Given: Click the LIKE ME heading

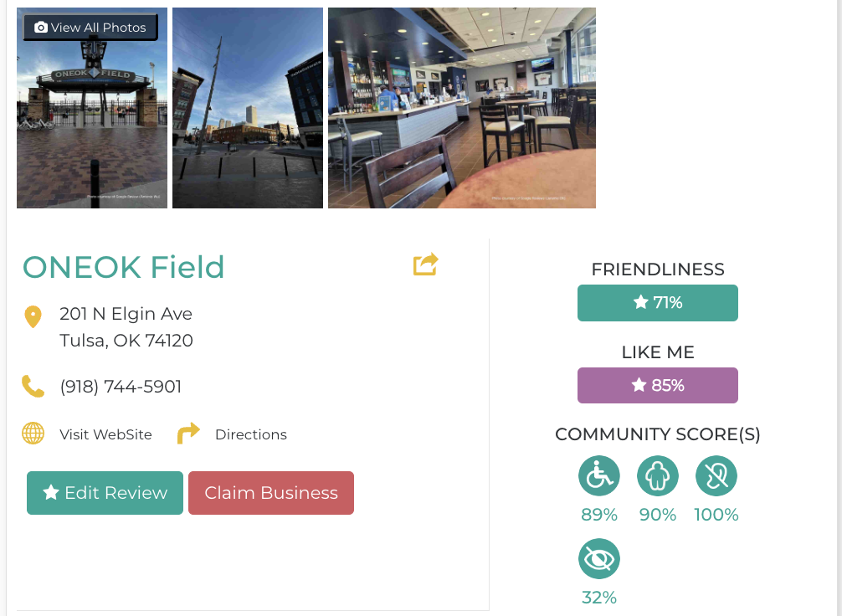Looking at the screenshot, I should click(x=658, y=352).
